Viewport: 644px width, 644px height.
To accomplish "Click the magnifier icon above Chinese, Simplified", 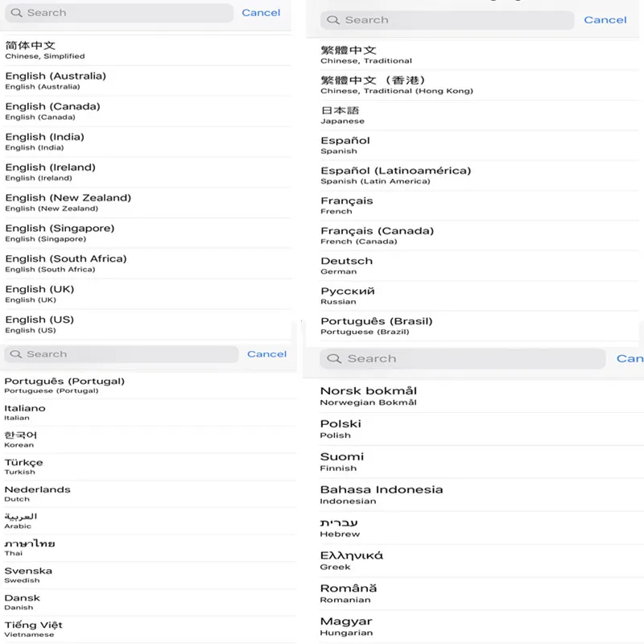I will click(16, 13).
